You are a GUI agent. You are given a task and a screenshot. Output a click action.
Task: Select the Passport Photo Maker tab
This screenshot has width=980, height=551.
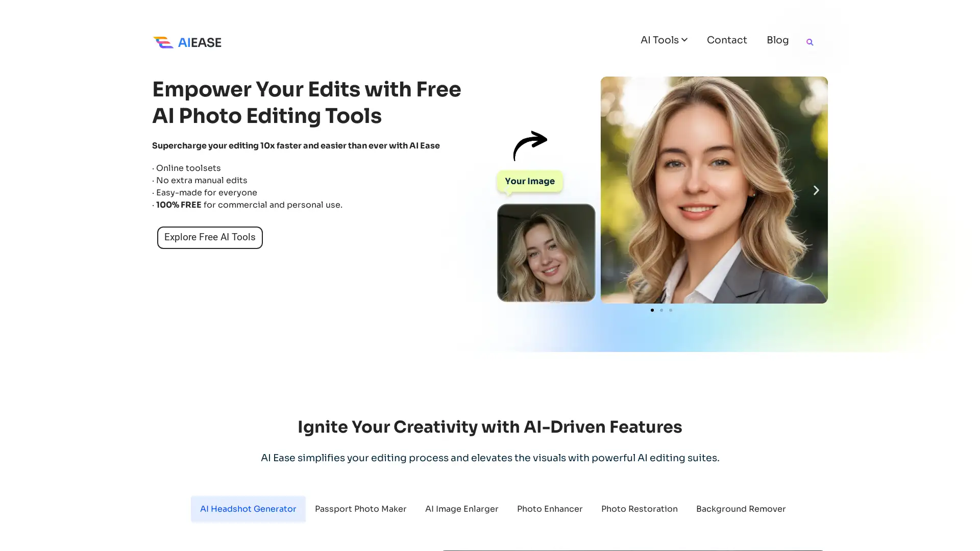360,509
